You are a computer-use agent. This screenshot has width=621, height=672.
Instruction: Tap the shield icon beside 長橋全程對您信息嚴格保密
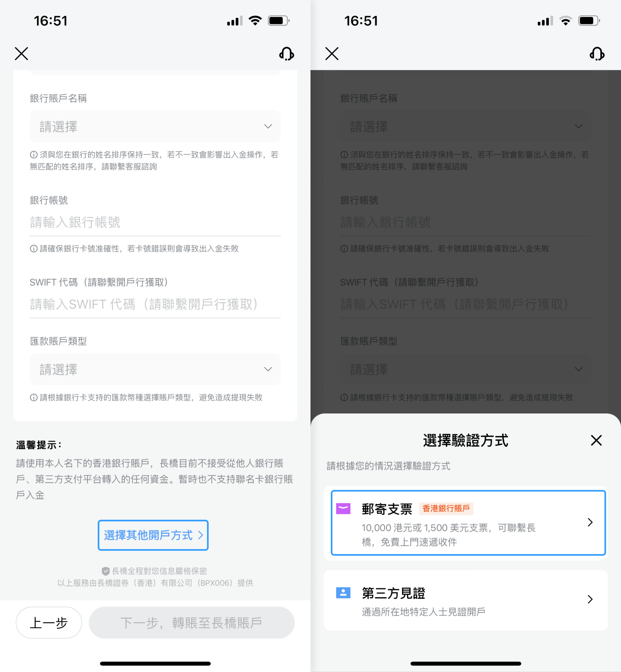pos(106,571)
